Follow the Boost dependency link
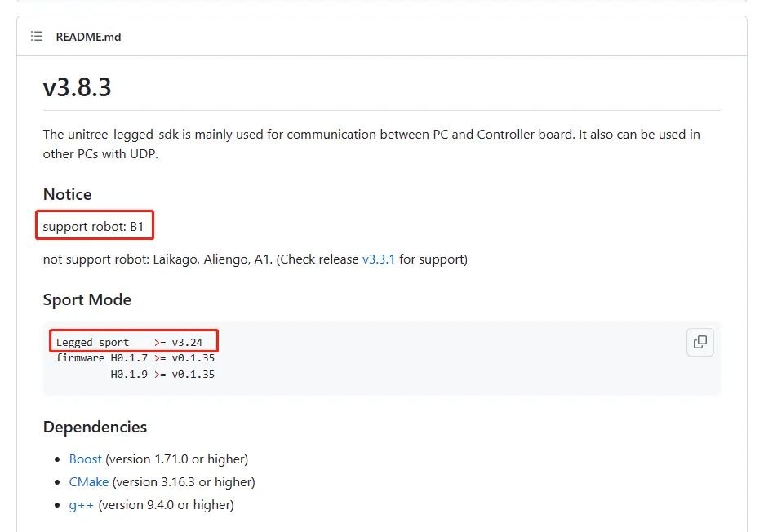This screenshot has width=764, height=532. [x=85, y=459]
